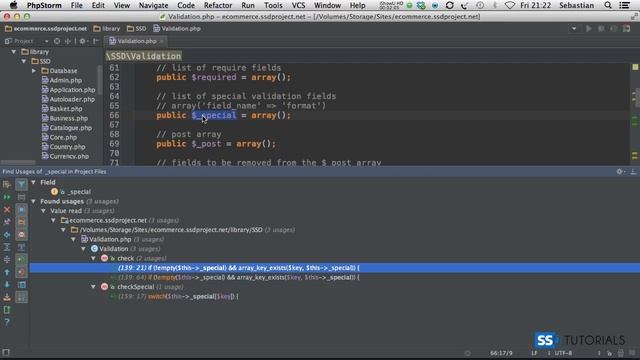Toggle preview usages button below the filter
Image resolution: width=640 pixels, height=360 pixels.
[x=21, y=197]
